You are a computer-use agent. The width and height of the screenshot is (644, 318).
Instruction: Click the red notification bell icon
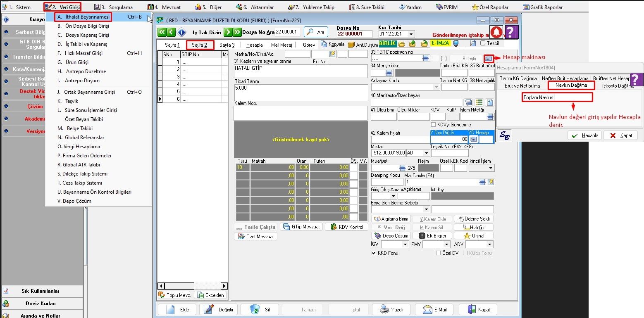496,32
